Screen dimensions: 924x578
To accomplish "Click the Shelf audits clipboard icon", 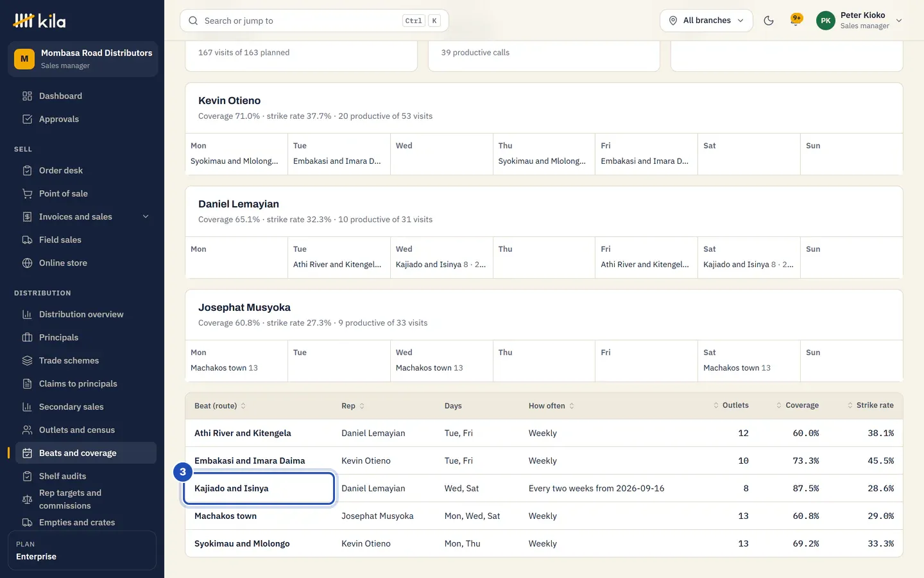I will (x=27, y=476).
